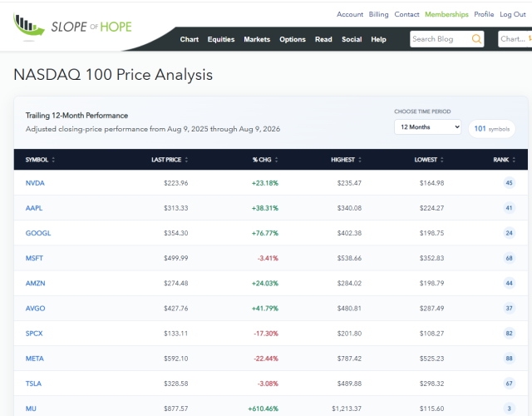The width and height of the screenshot is (532, 416).
Task: Click the Search Blog input field
Action: (440, 39)
